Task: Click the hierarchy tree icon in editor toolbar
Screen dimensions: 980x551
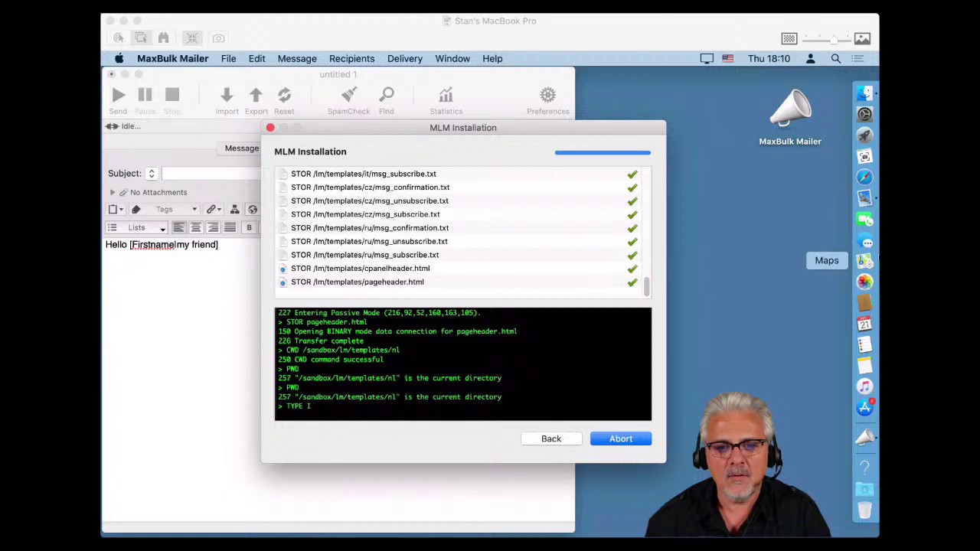Action: tap(235, 209)
